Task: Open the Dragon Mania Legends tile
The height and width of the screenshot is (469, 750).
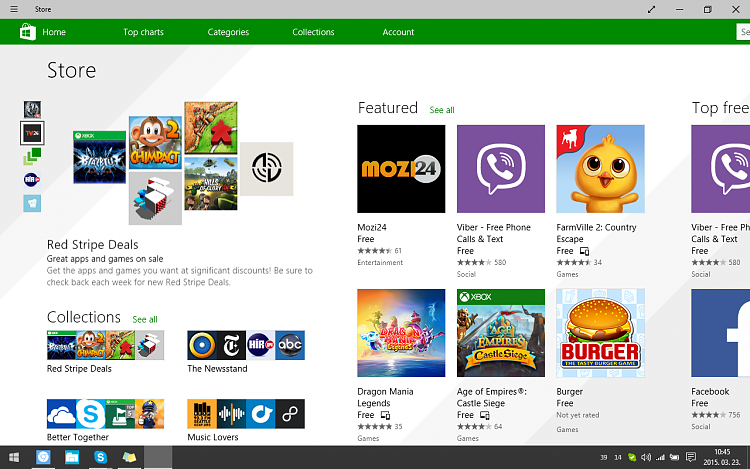Action: (401, 333)
